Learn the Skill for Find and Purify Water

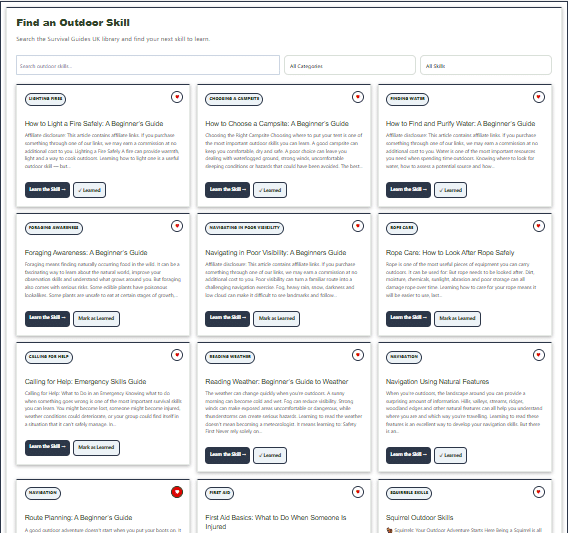pyautogui.click(x=408, y=190)
